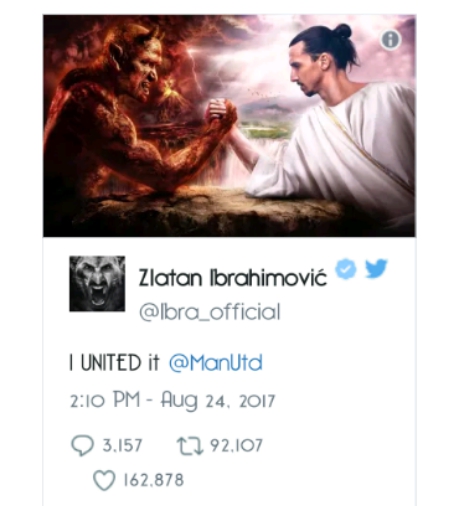Screen dimensions: 461x506
Task: Open the @ManUtd mention link
Action: pyautogui.click(x=216, y=363)
